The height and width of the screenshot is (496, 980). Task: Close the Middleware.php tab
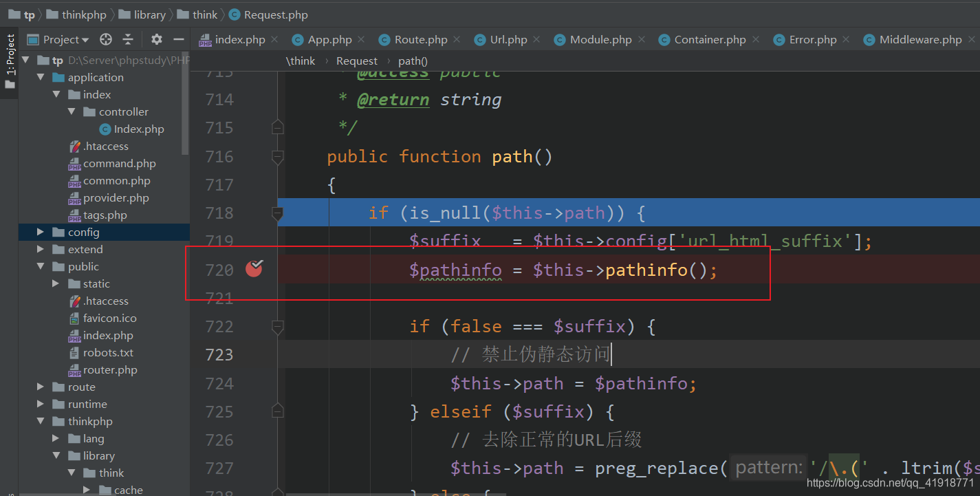point(971,40)
